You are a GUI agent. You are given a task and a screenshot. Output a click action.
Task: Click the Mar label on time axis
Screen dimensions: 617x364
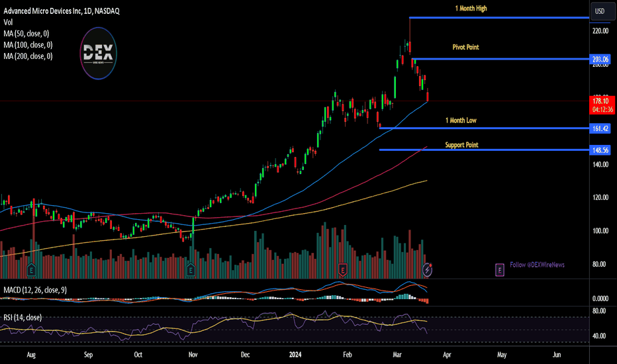tap(397, 355)
